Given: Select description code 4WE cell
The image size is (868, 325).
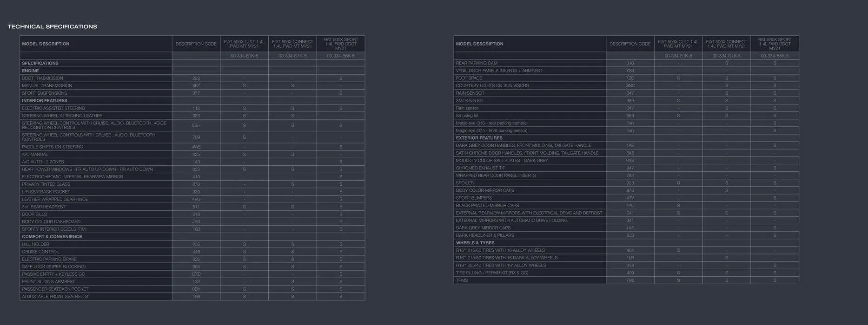Looking at the screenshot, I should [x=196, y=147].
